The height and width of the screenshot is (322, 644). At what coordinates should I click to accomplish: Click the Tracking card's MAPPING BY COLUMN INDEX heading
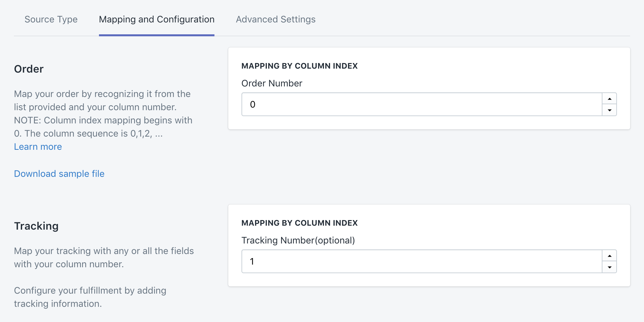300,223
